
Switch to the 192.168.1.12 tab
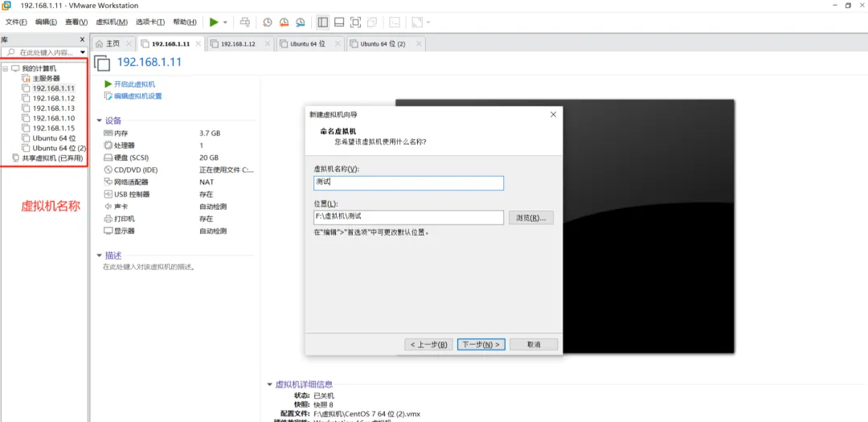[x=238, y=43]
